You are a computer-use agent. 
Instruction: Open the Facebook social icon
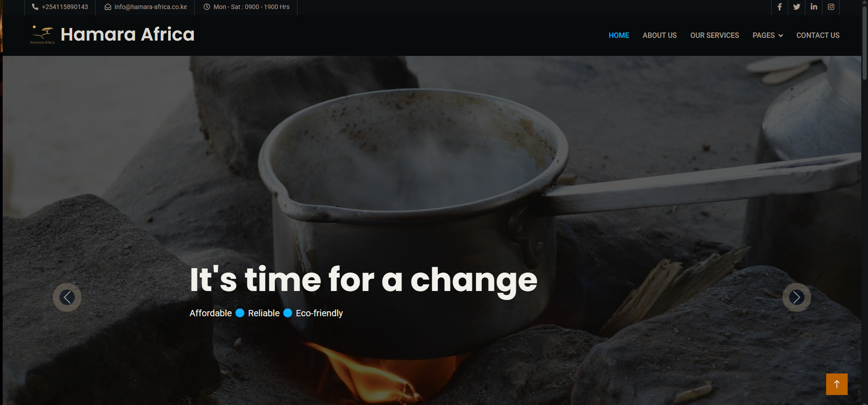pos(780,7)
